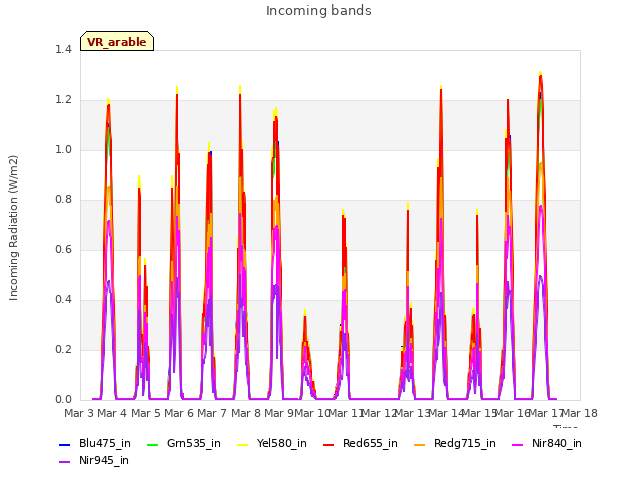This screenshot has width=640, height=480.
Task: Toggle Blu475_in legend entry
Action: (x=95, y=443)
